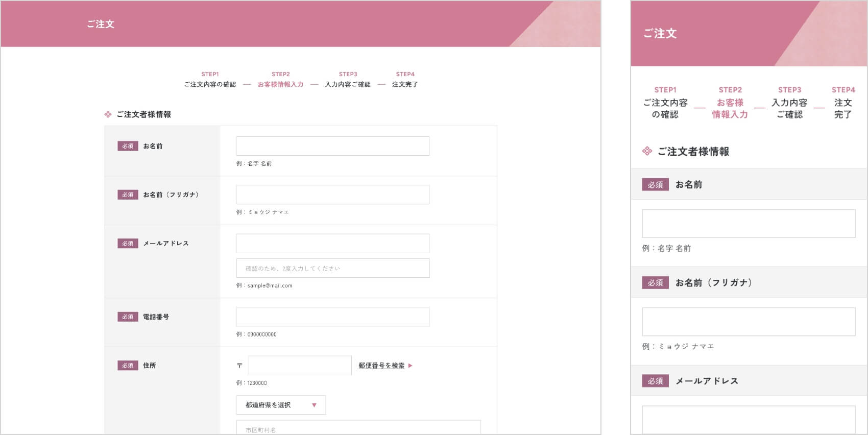Viewport: 868px width, 435px height.
Task: Click the お名前 input field in desktop form
Action: click(x=332, y=146)
